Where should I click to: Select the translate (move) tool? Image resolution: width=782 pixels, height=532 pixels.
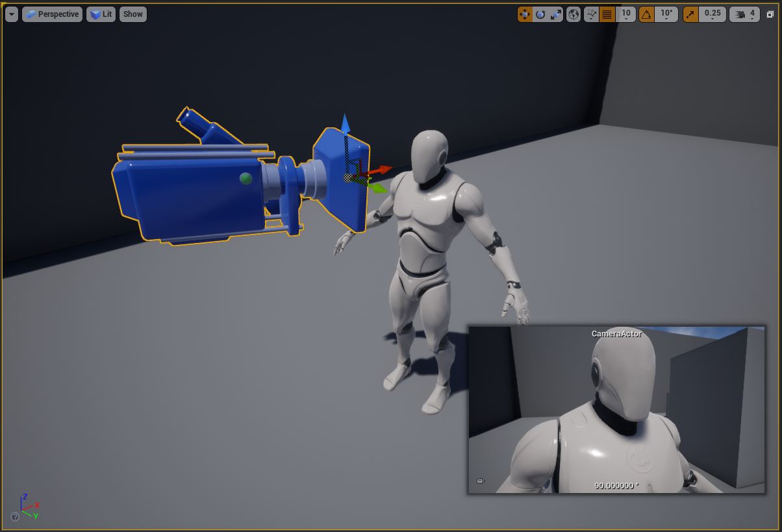525,14
